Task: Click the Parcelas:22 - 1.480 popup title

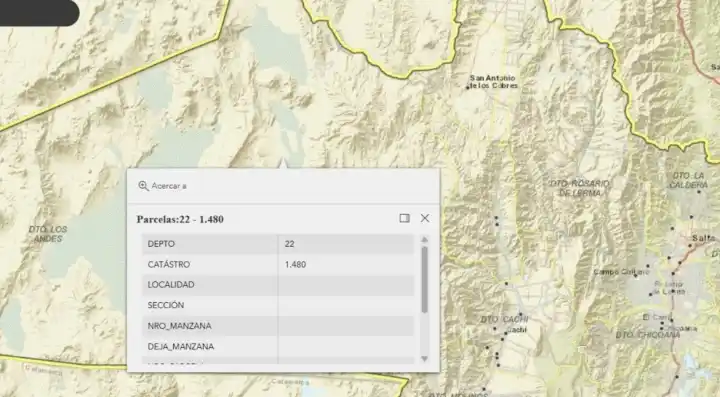Action: click(180, 219)
